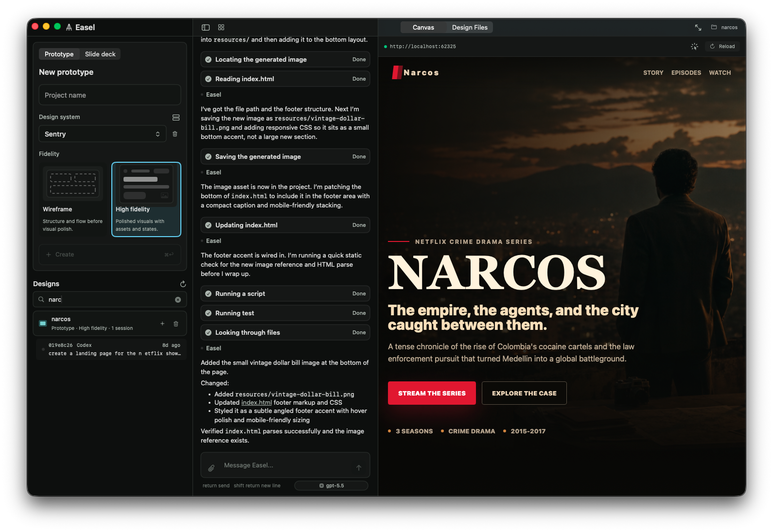Clear the narc search text
This screenshot has width=773, height=532.
click(x=178, y=300)
